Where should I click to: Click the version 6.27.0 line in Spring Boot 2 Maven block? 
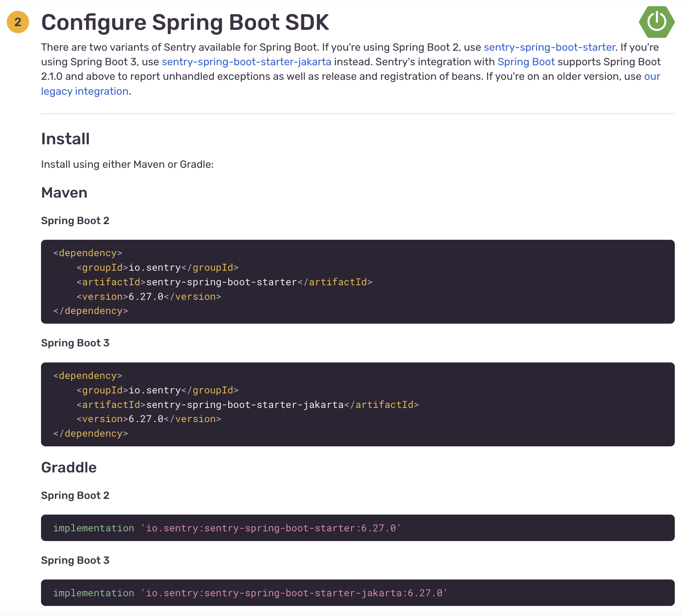click(x=149, y=297)
